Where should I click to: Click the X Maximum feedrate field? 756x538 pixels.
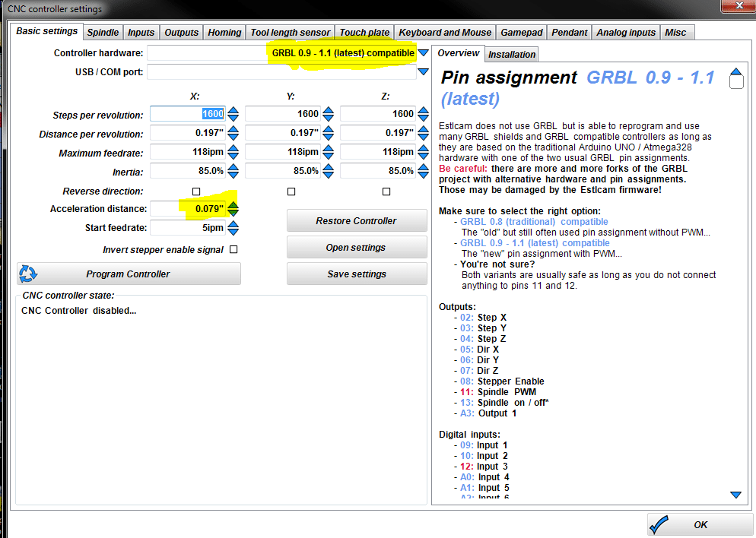pos(188,152)
